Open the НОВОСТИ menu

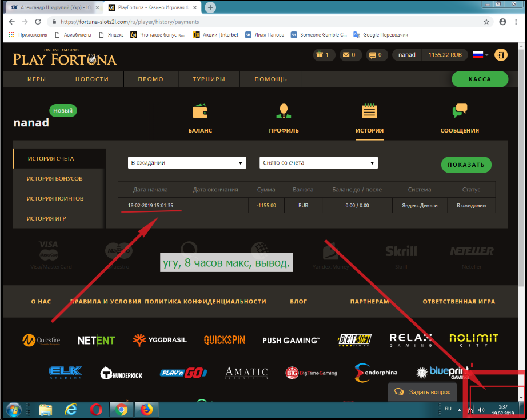92,79
